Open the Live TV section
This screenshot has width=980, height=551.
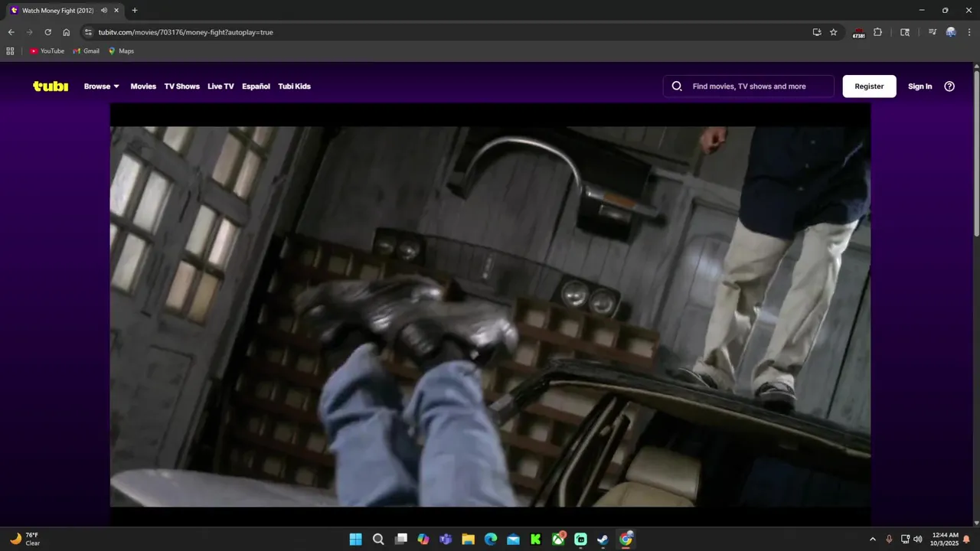[220, 86]
